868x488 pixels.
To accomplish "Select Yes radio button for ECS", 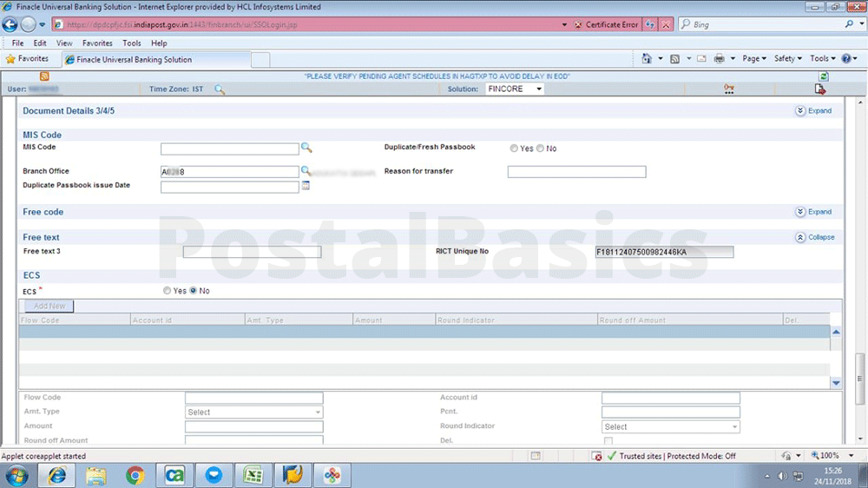I will [x=168, y=291].
